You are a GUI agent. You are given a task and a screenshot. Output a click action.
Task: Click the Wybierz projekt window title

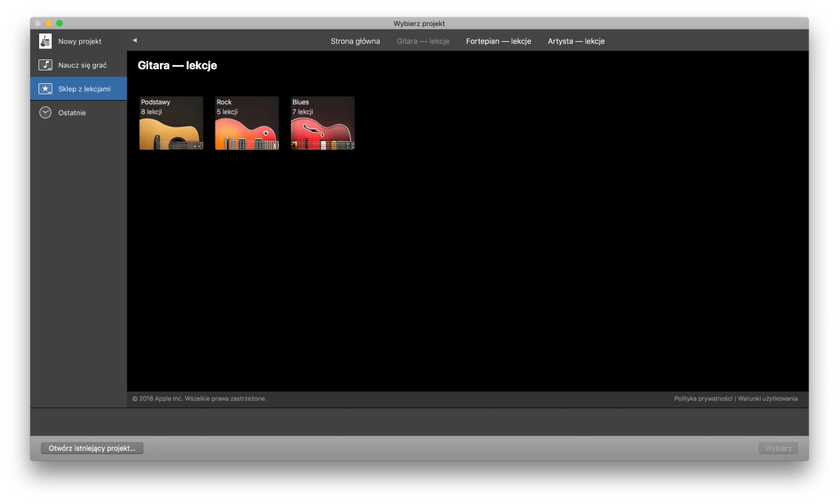coord(419,24)
